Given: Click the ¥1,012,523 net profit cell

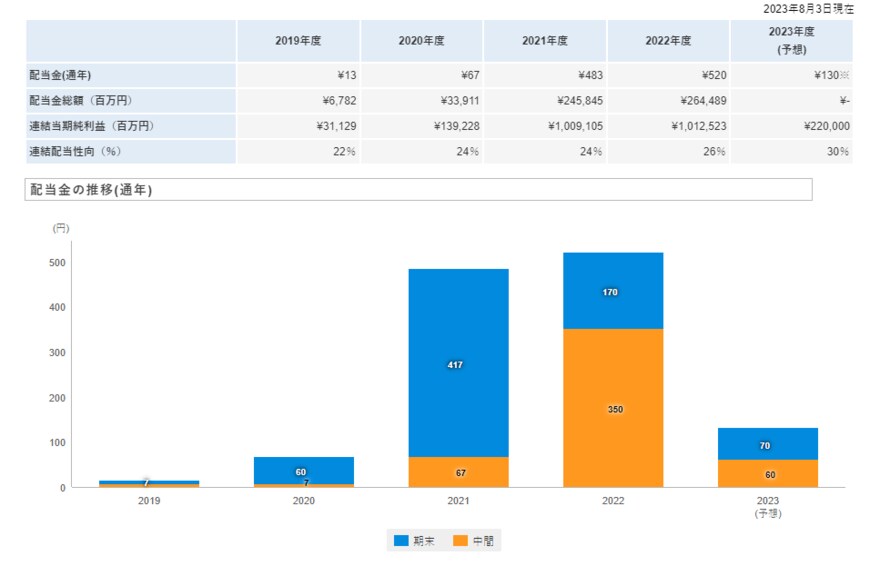Looking at the screenshot, I should tap(667, 126).
